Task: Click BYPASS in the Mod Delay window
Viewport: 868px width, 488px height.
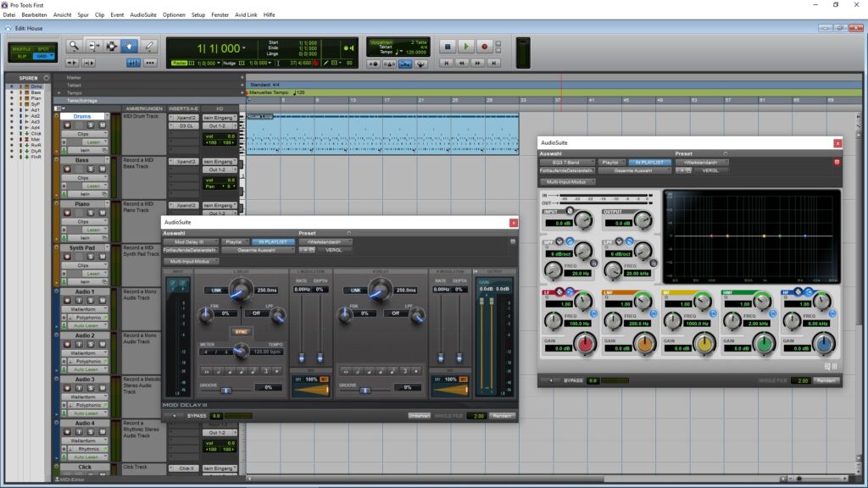Action: [197, 416]
